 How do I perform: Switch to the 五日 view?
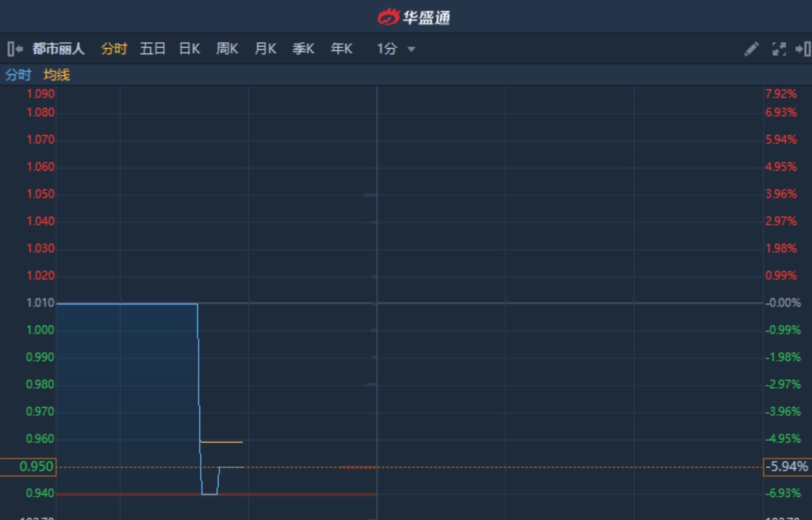point(152,49)
